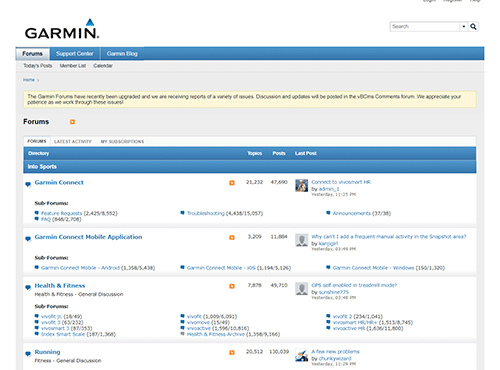Open Garmin Connect Mobile - Windows sub-forum
500x370 pixels.
(373, 268)
